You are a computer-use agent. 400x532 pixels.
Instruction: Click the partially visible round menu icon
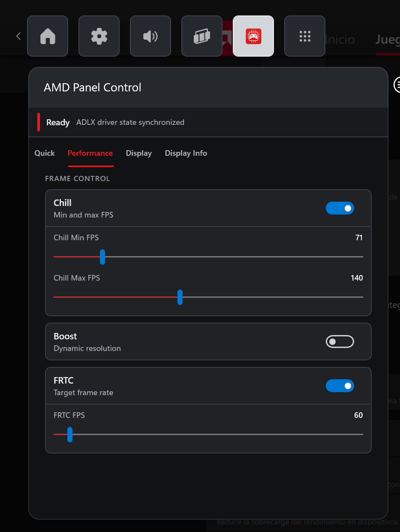(397, 85)
